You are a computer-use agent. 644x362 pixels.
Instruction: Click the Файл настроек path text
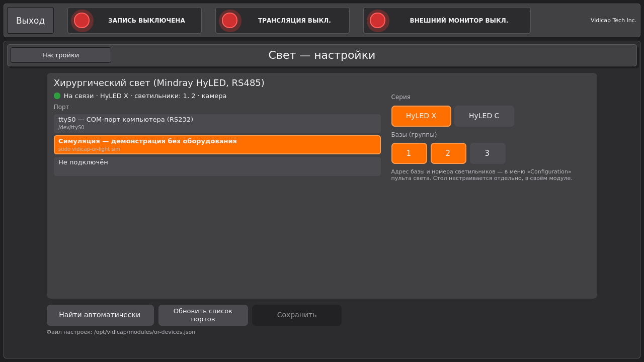tap(121, 332)
